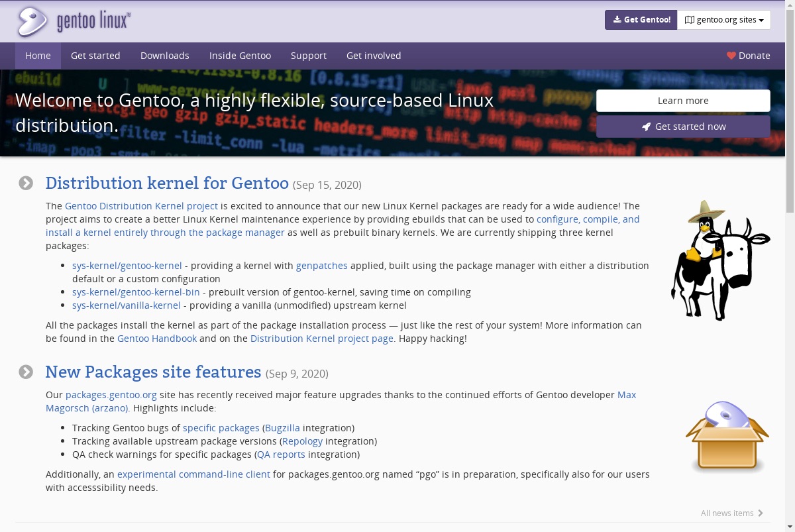Open the sys-kernel/gentoo-kernel link
Viewport: 795px width, 532px height.
pos(127,266)
